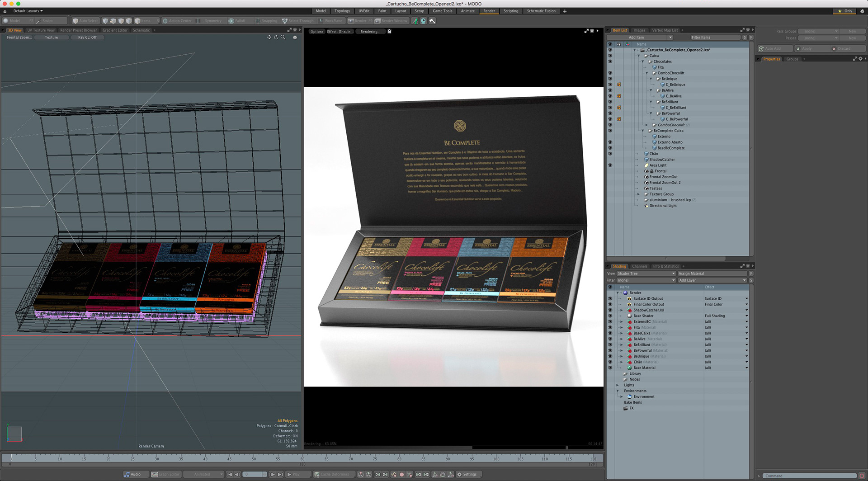Maximize the render preview panel
The width and height of the screenshot is (868, 481).
[586, 31]
